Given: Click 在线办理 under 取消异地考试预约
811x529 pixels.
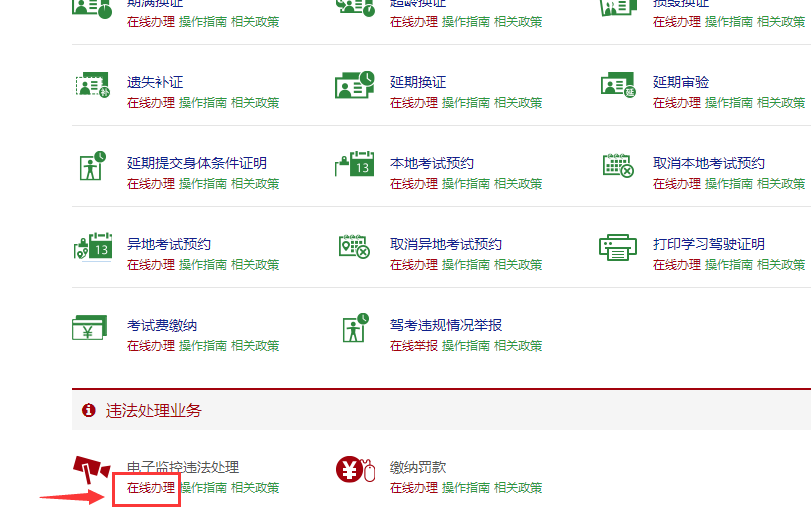Looking at the screenshot, I should 414,265.
